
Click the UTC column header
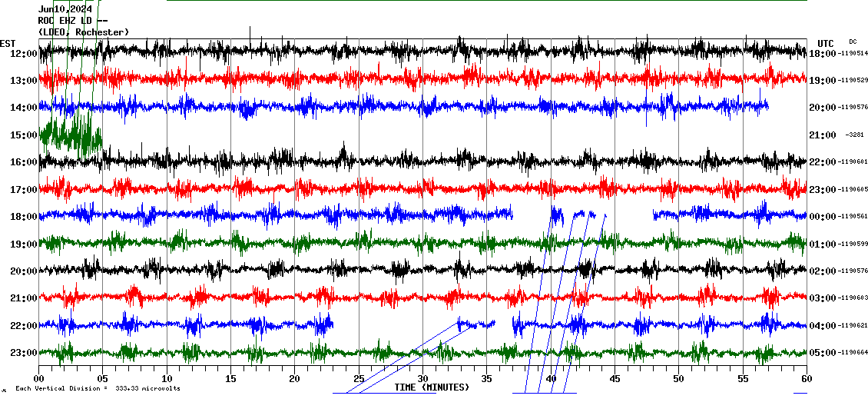826,43
